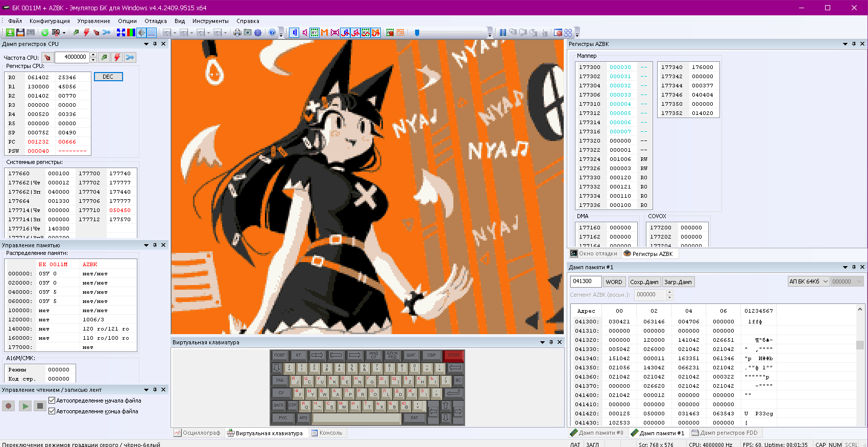Click the orange PSG toolbar icon
Image resolution: width=868 pixels, height=447 pixels.
pyautogui.click(x=400, y=32)
